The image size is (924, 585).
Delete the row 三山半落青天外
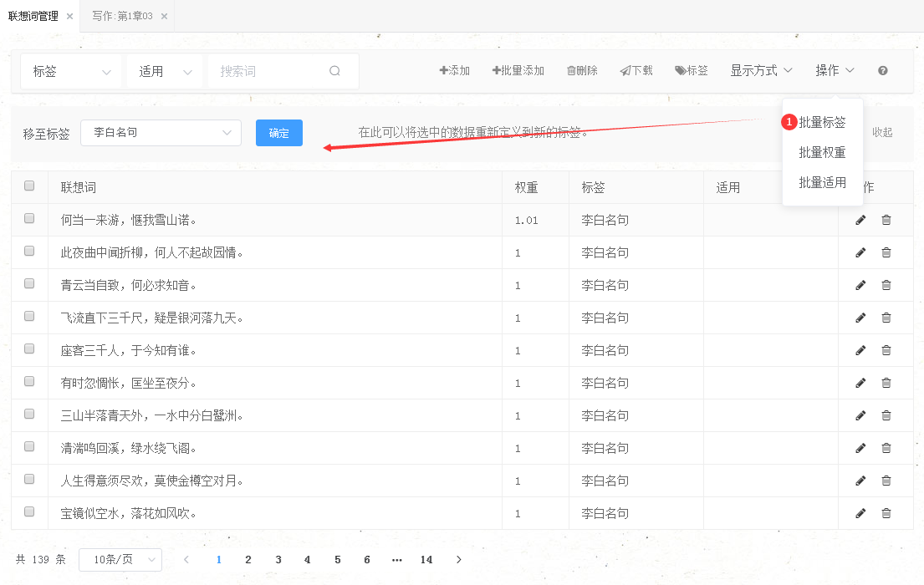pos(886,416)
